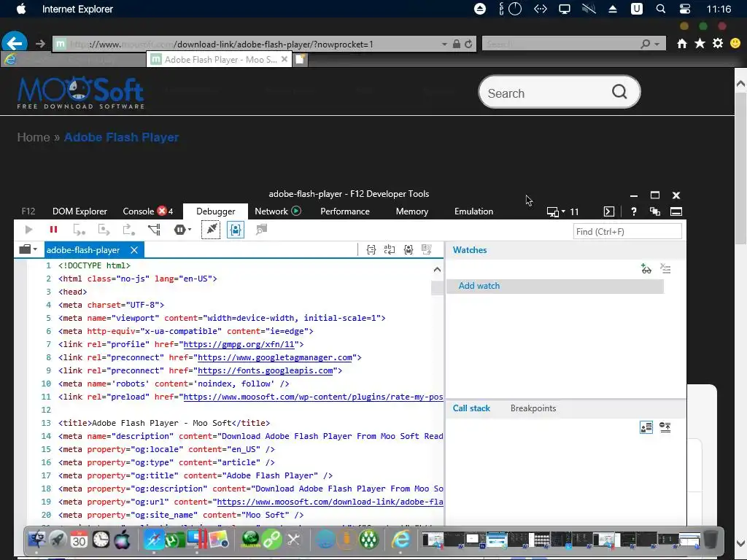Click the IE Favorites star icon
The image size is (747, 560).
click(700, 44)
